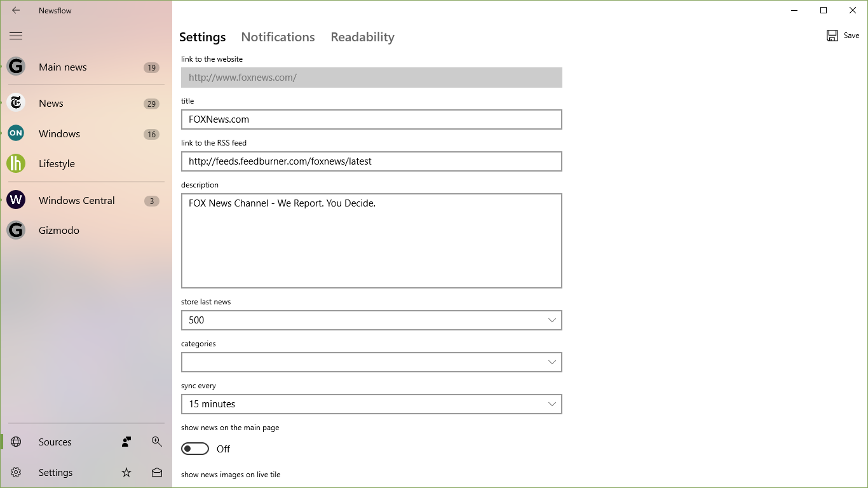
Task: Click the back arrow in the title bar
Action: (16, 10)
